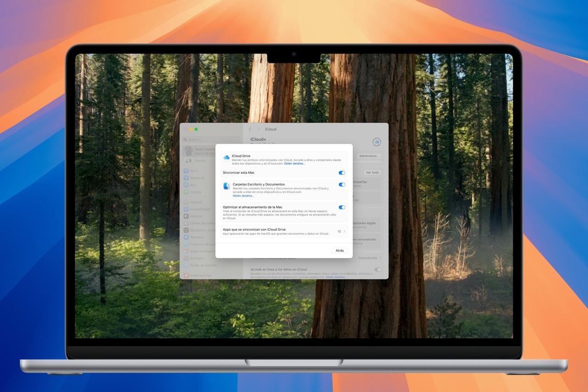Click the "iCloud Drive" heading text

(x=241, y=156)
